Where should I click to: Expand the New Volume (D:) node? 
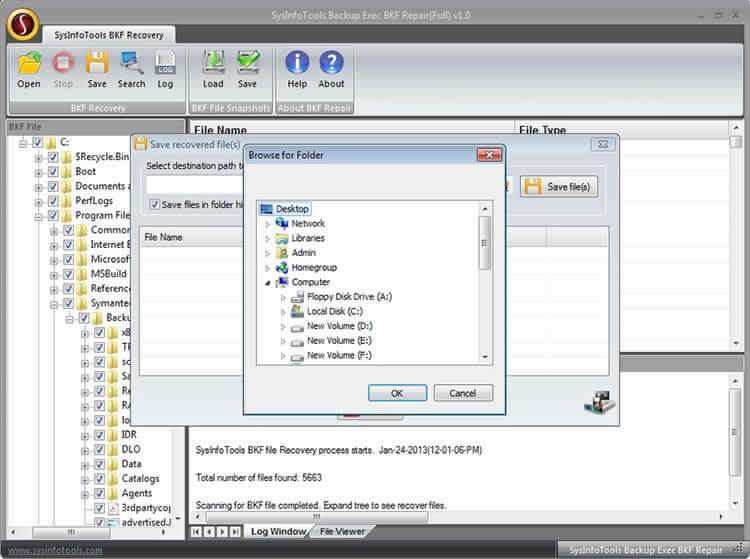pyautogui.click(x=283, y=327)
